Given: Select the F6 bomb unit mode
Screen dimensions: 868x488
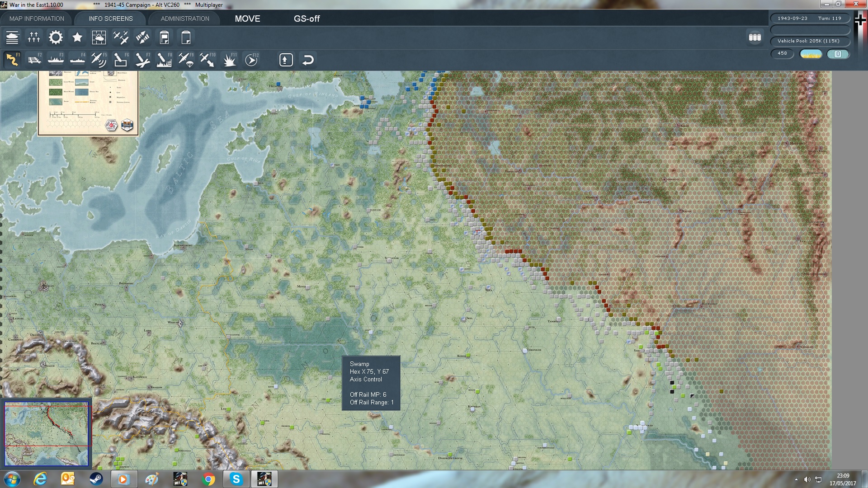Looking at the screenshot, I should coord(121,60).
